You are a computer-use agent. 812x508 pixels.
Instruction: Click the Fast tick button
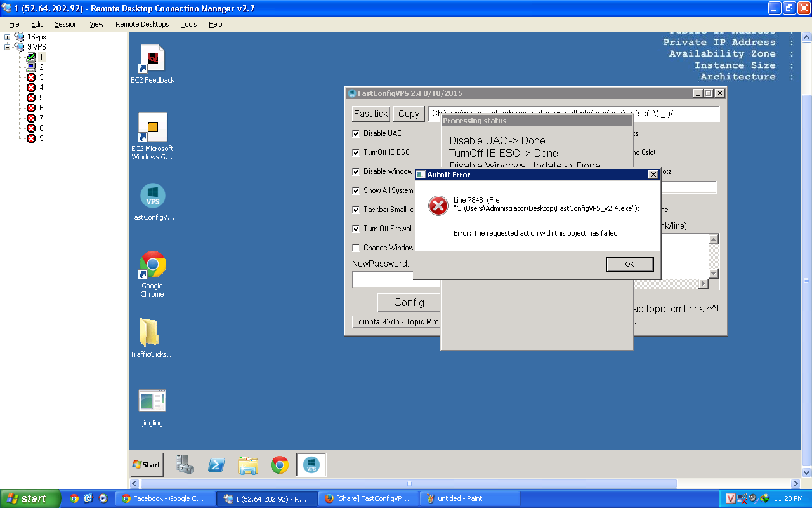[x=371, y=114]
